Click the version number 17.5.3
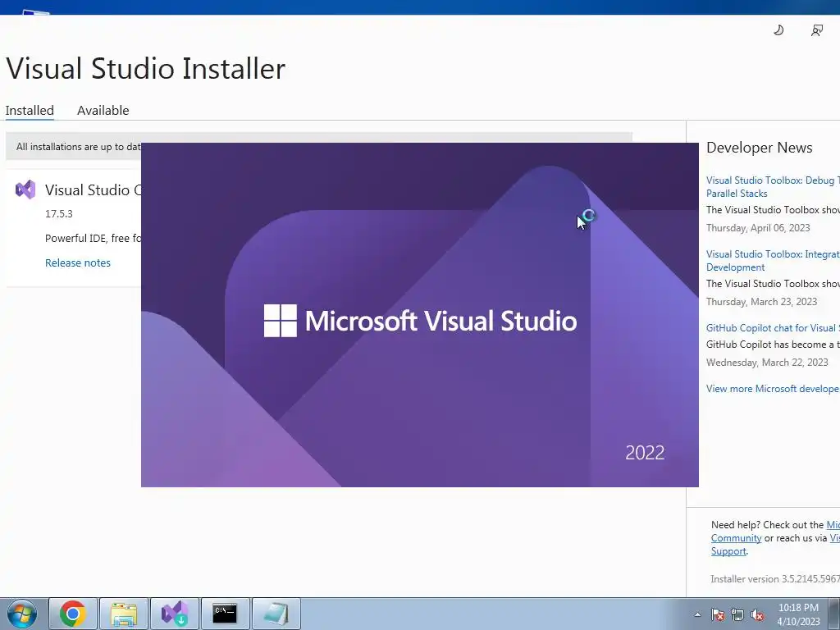 59,214
